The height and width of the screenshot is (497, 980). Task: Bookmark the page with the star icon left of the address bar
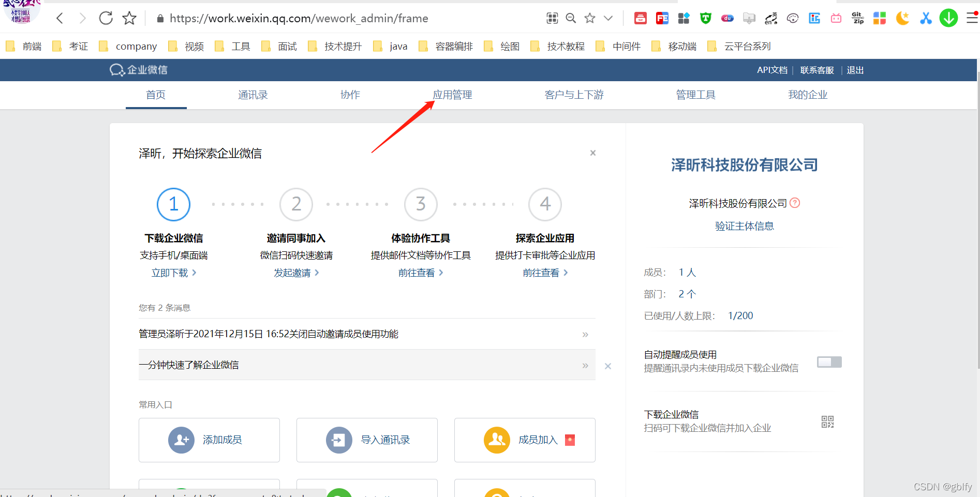coord(129,19)
